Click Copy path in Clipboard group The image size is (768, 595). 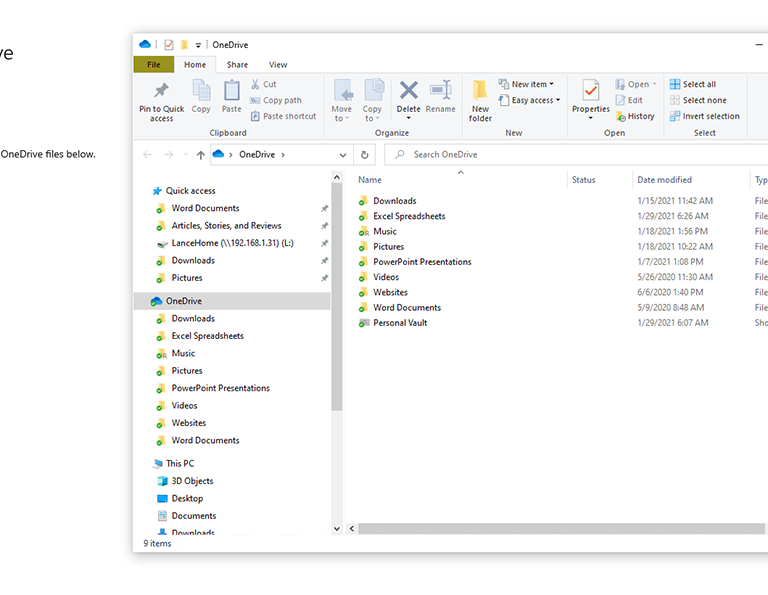tap(276, 100)
